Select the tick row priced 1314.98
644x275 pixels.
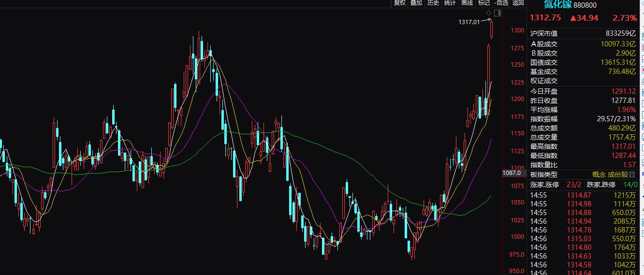click(583, 203)
